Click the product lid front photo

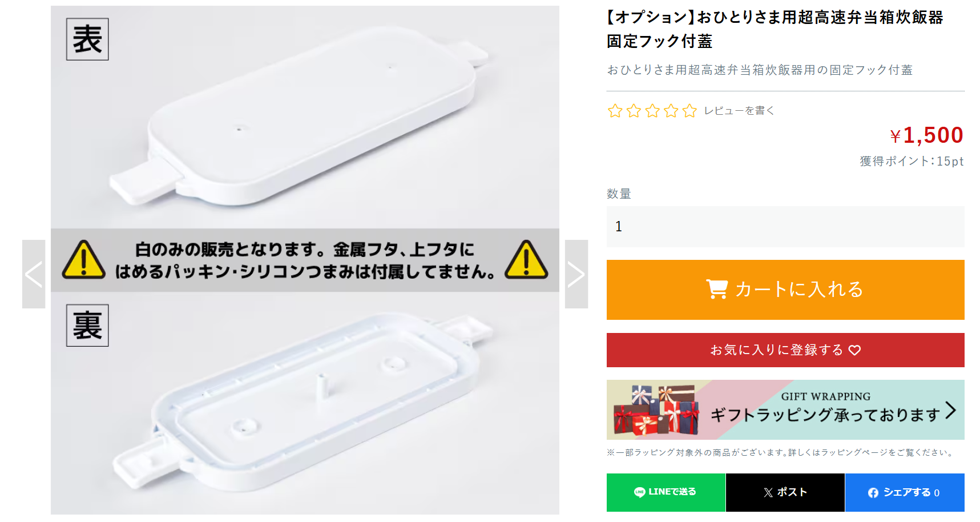(x=305, y=117)
